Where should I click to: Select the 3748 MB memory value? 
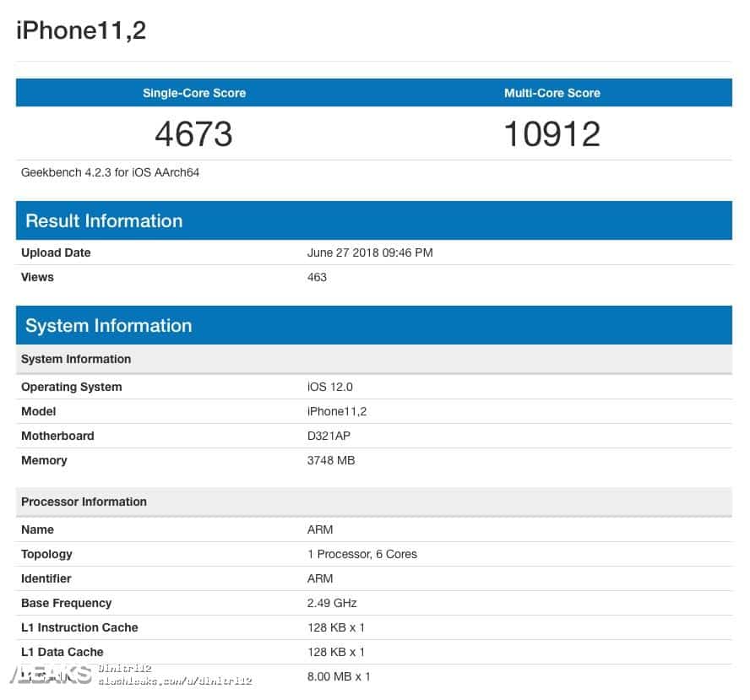click(x=332, y=460)
